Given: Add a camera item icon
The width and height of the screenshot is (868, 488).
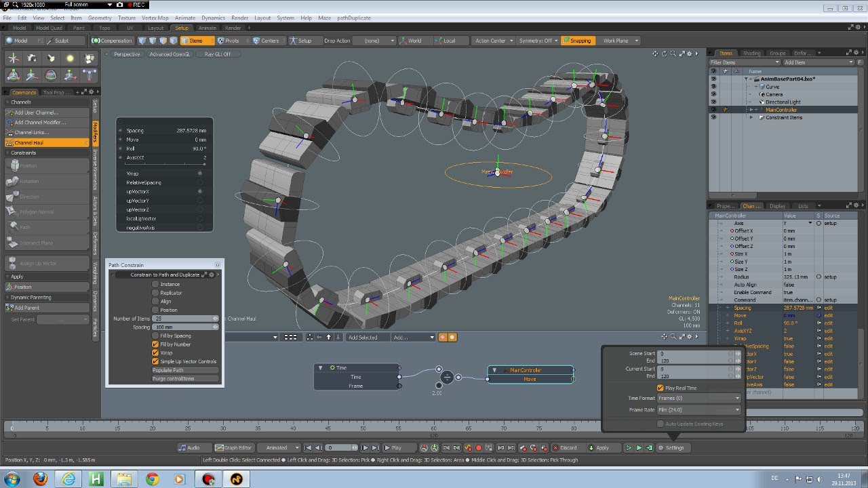Looking at the screenshot, I should (32, 59).
